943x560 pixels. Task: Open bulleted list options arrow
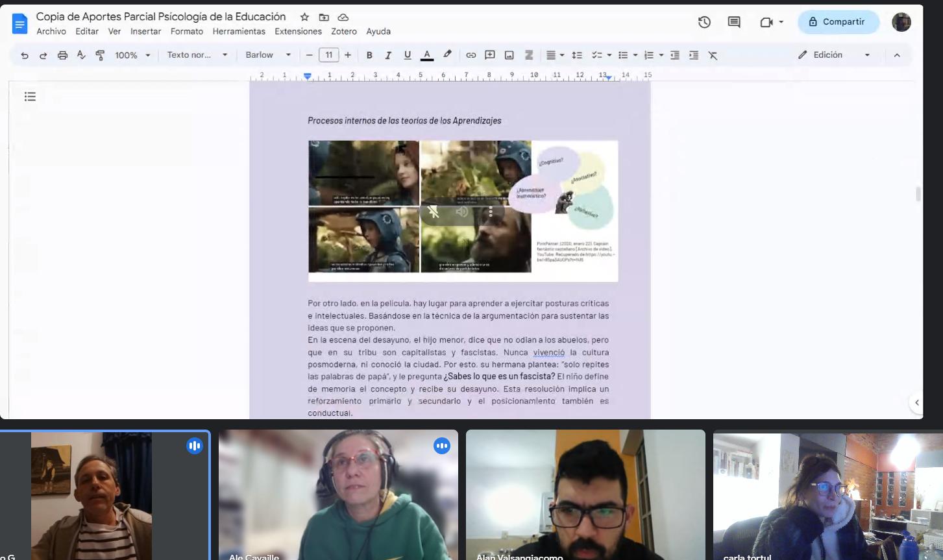click(x=635, y=55)
